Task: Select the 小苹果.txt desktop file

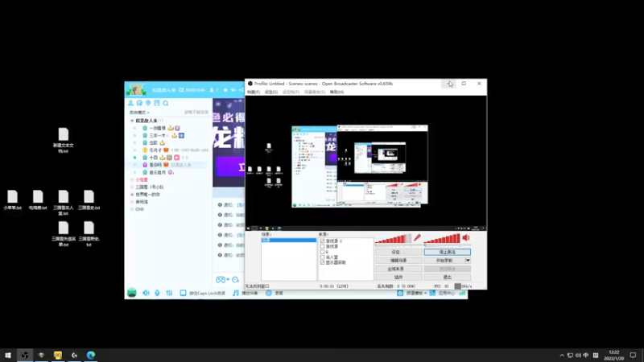Action: click(x=12, y=200)
